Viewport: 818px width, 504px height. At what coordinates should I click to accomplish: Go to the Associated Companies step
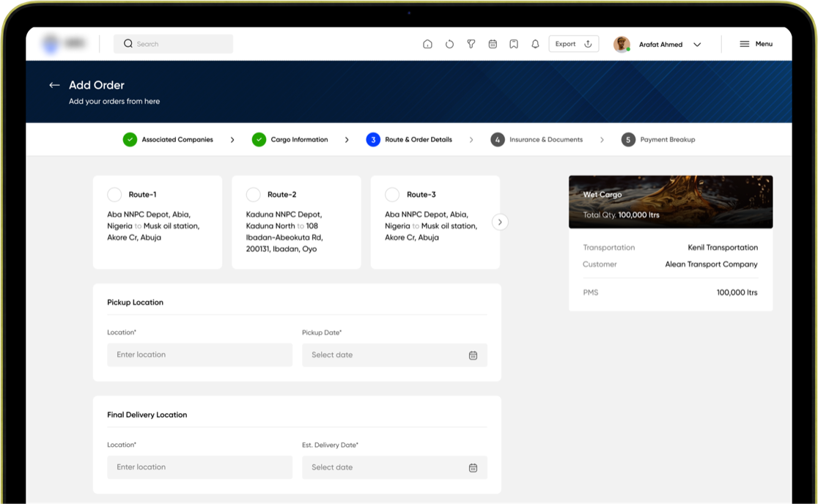pyautogui.click(x=168, y=140)
